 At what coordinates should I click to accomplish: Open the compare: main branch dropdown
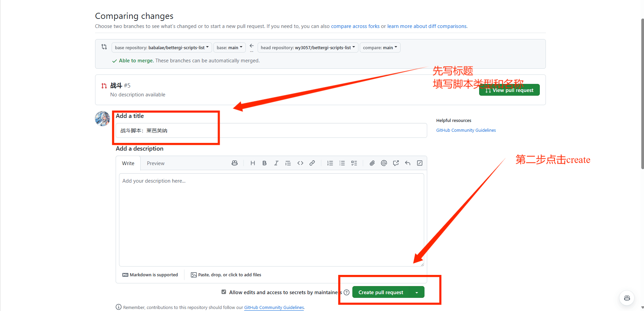tap(380, 47)
